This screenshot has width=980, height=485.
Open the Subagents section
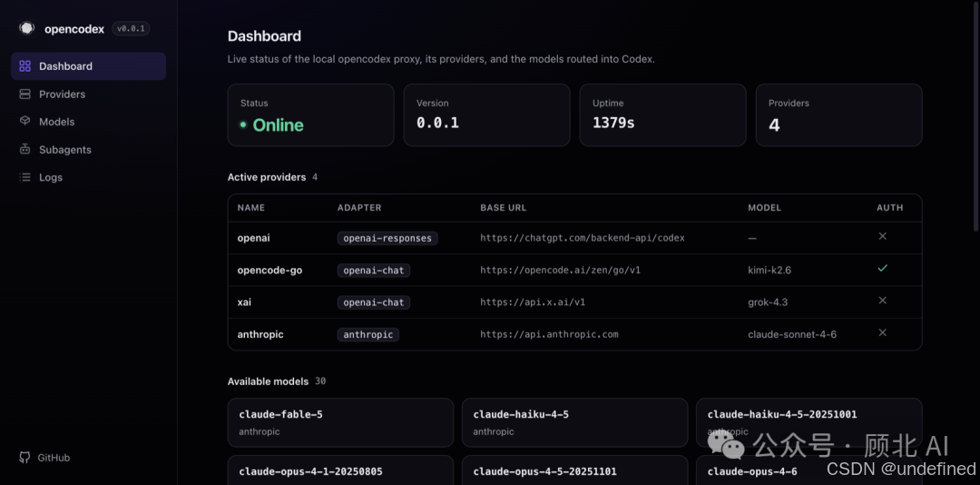click(88, 150)
